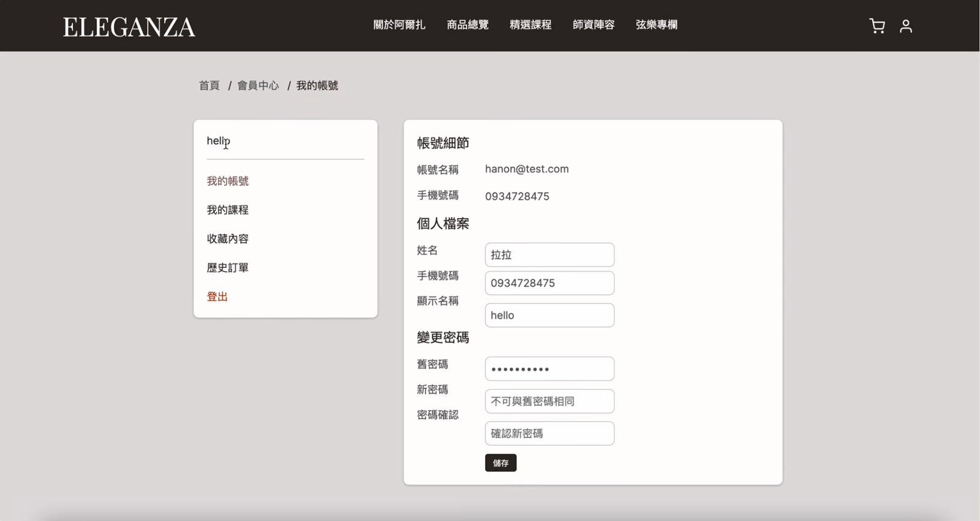980x521 pixels.
Task: Open the 商品總覽 nav item
Action: pos(467,25)
